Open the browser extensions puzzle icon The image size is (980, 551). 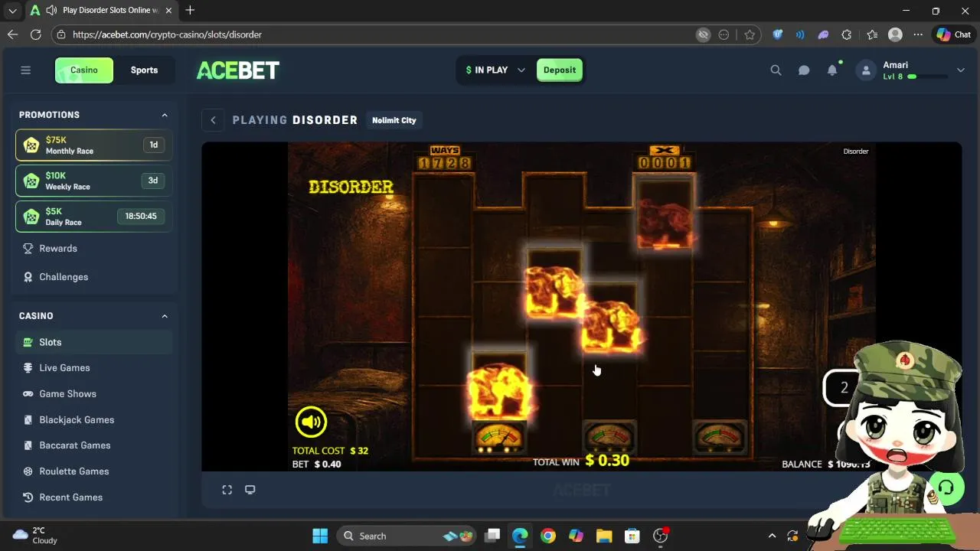pos(846,34)
